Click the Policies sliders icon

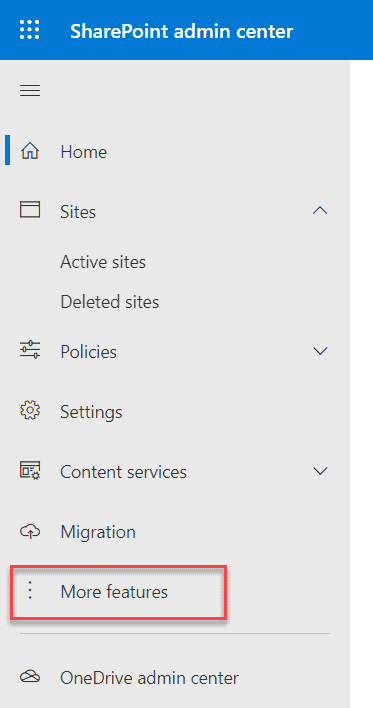[x=30, y=350]
